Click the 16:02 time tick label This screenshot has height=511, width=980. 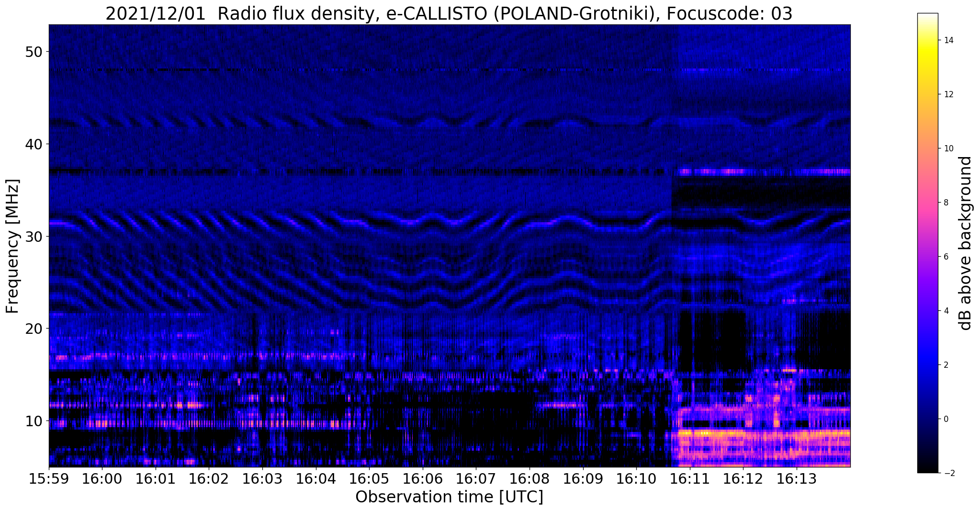[209, 478]
